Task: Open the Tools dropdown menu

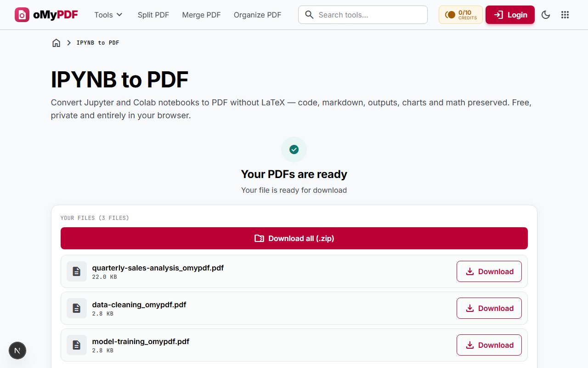Action: coord(108,15)
